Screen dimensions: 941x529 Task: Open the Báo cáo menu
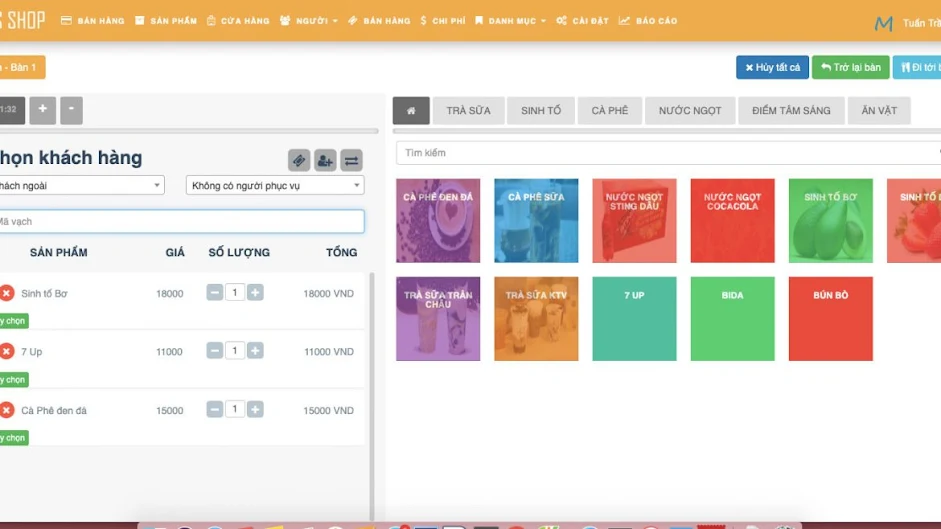(x=648, y=20)
